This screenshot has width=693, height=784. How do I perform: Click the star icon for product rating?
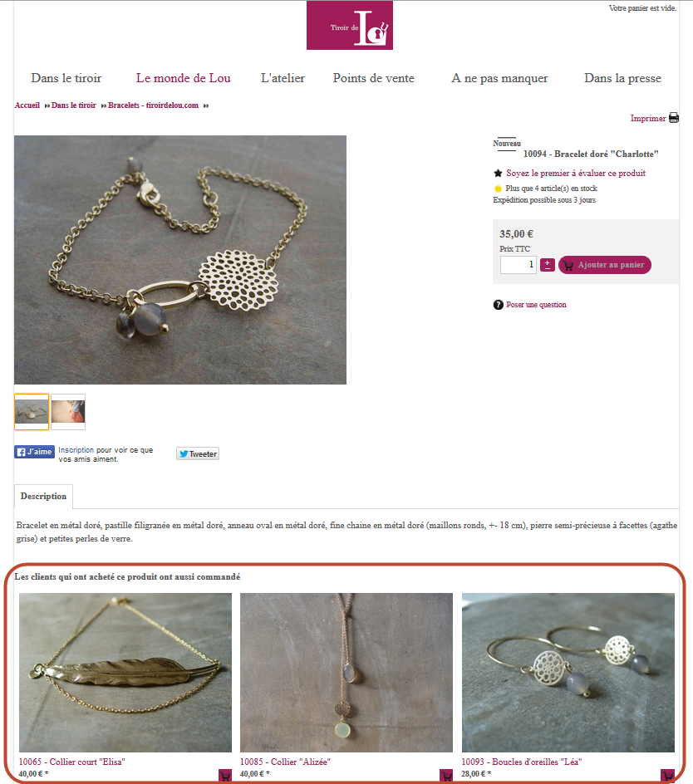(498, 174)
